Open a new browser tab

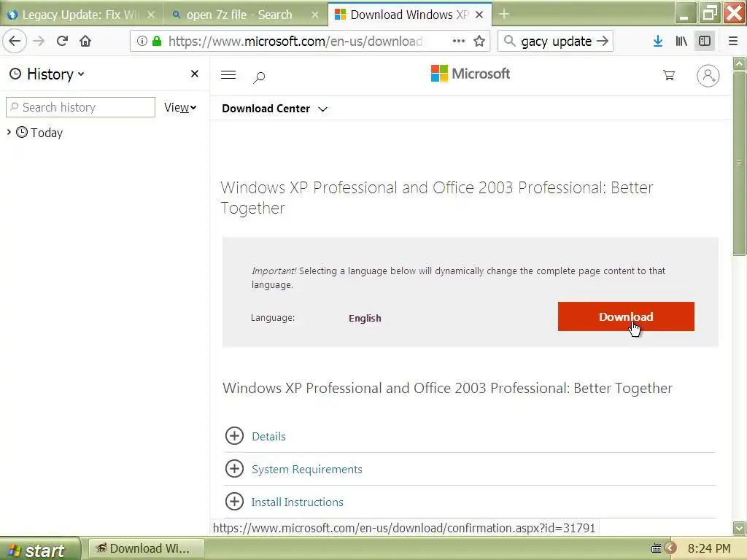504,15
